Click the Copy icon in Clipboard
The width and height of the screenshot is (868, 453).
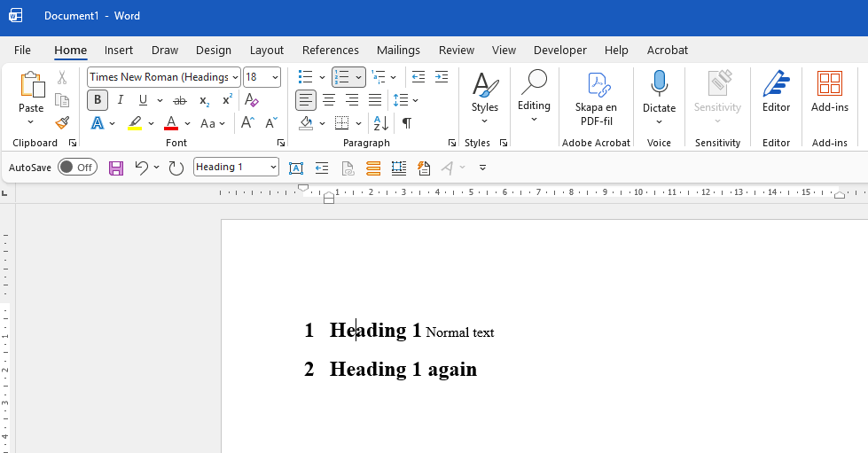pyautogui.click(x=62, y=100)
